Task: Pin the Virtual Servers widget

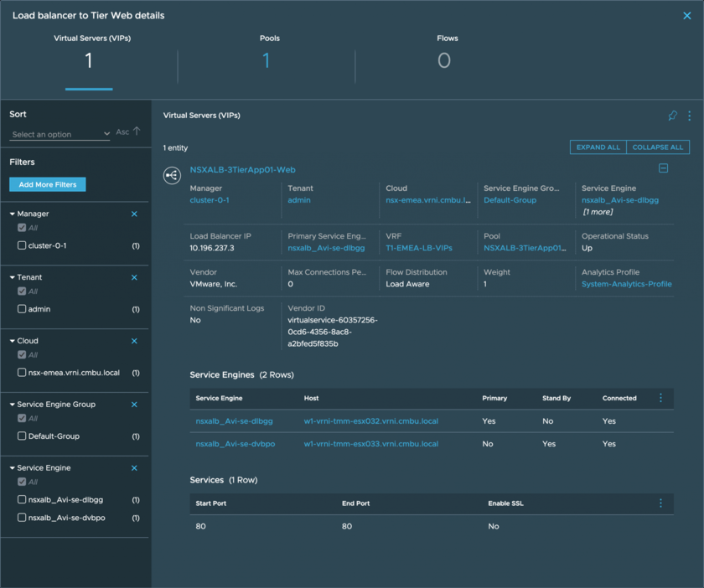Action: [x=672, y=116]
